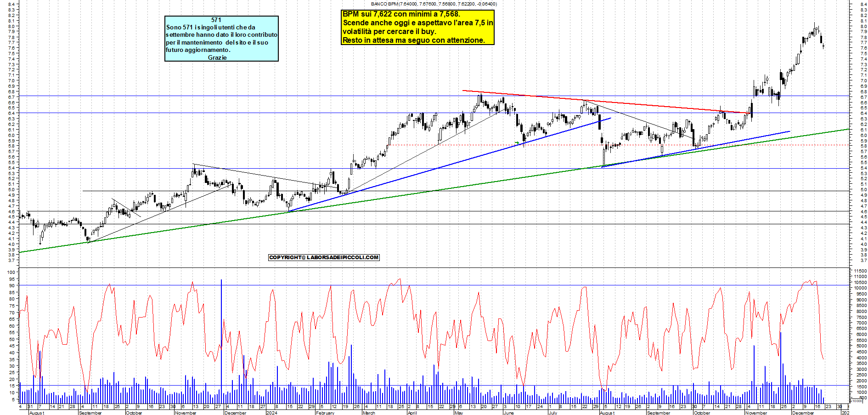Click the word "Grazie" in cyan box
The image size is (868, 415).
[x=217, y=57]
